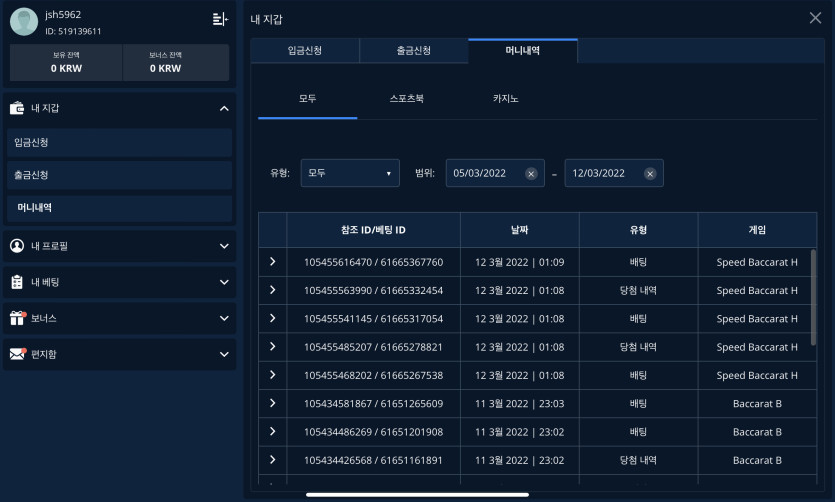
Task: Expand the 내 베팅 section chevron
Action: click(x=224, y=282)
